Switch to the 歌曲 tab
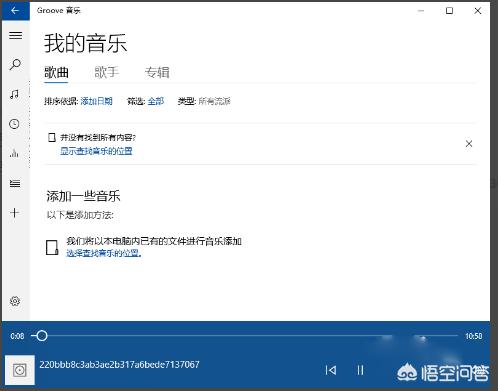The image size is (498, 391). (x=56, y=72)
